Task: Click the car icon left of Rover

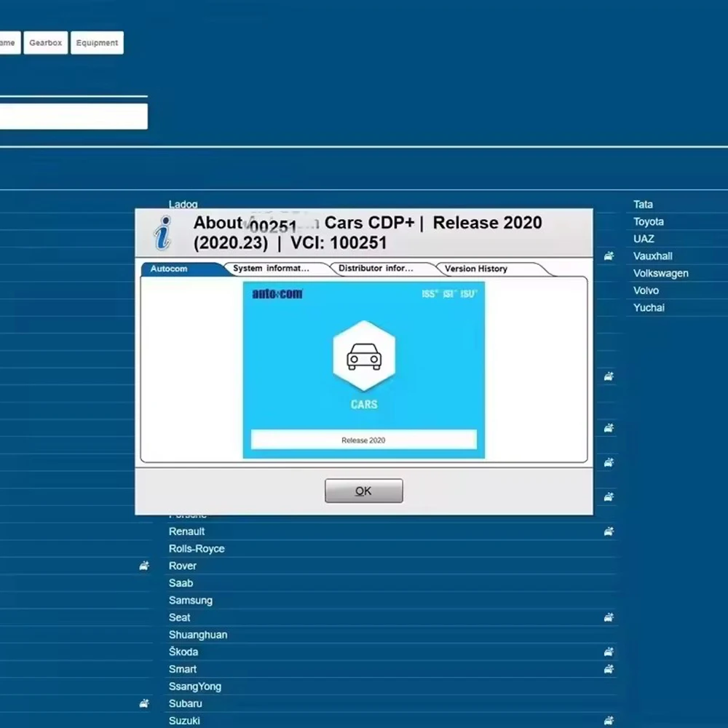Action: click(x=144, y=566)
